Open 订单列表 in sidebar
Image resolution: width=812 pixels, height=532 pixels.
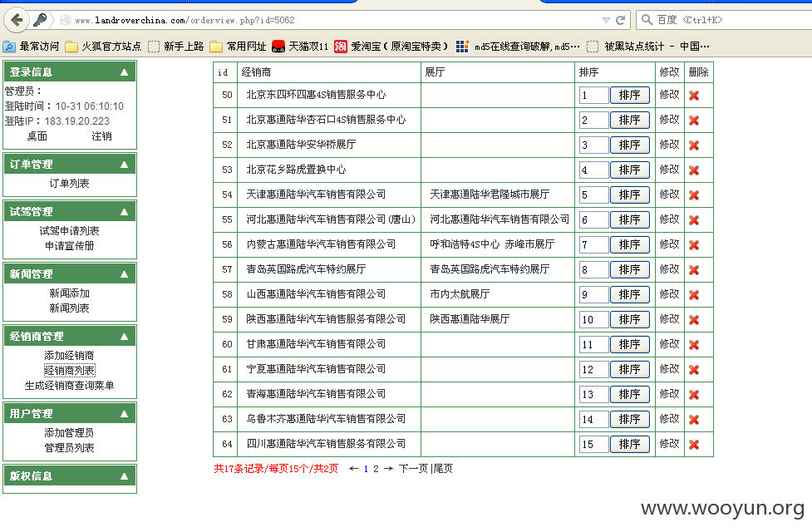pyautogui.click(x=69, y=184)
